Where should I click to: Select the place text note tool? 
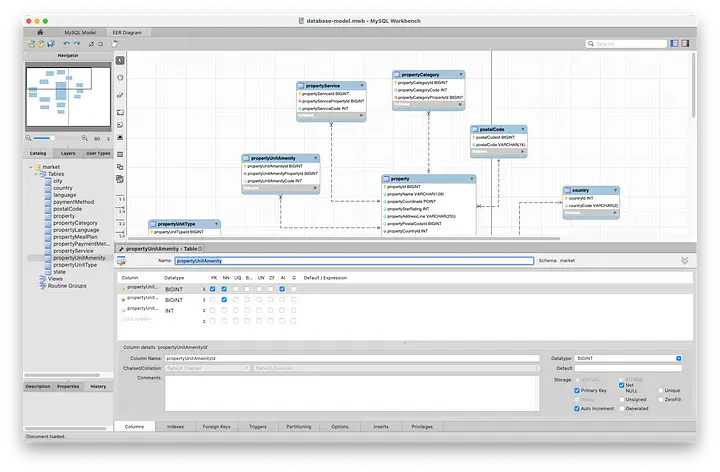tap(120, 125)
